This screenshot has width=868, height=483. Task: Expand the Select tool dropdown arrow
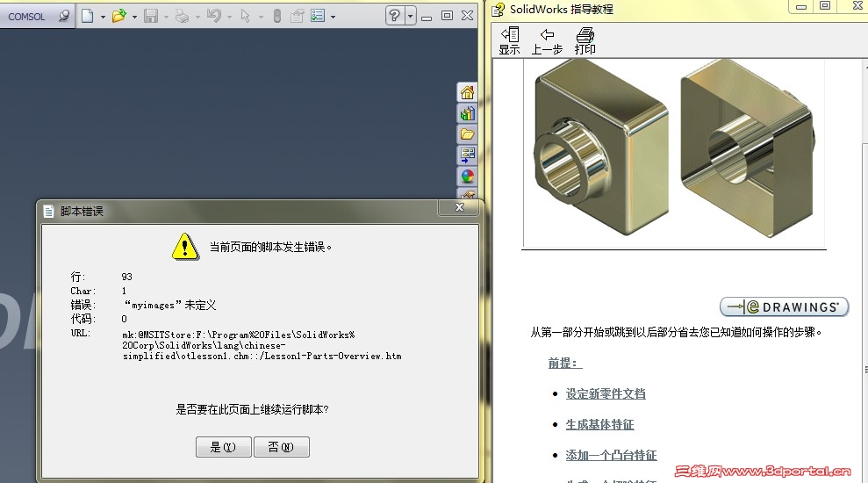tap(261, 18)
